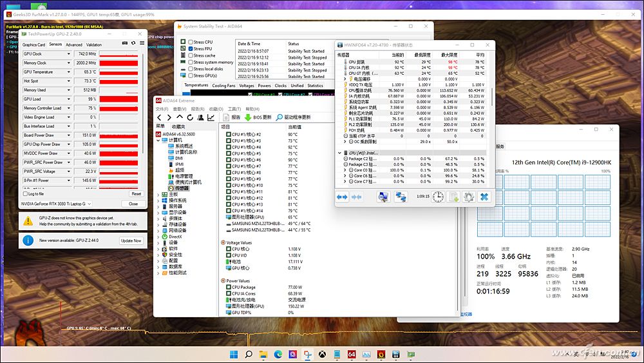Screen dimensions: 644x363
Task: Toggle CPU Package power checkbox in AIDA64
Action: point(229,288)
